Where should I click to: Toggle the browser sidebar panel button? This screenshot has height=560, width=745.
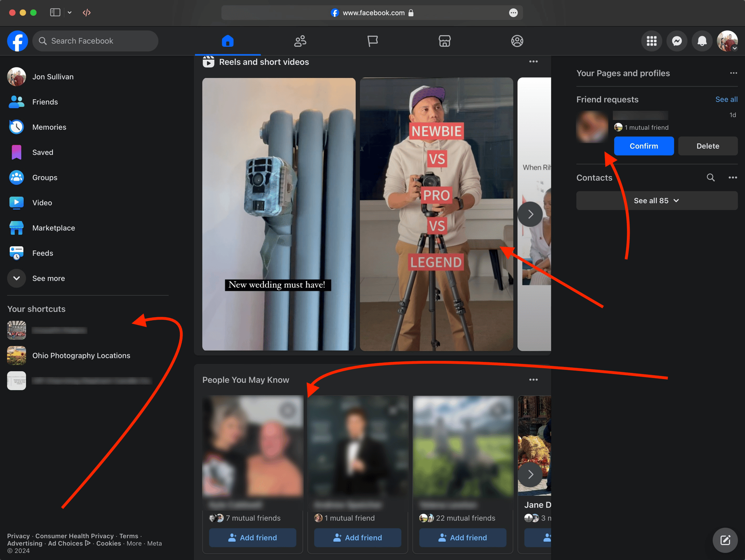[55, 12]
